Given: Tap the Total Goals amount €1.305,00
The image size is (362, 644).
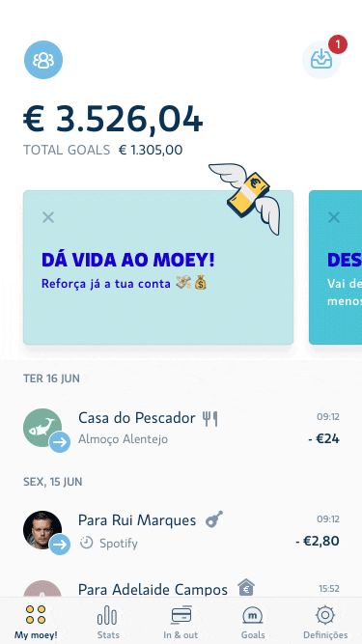Looking at the screenshot, I should pos(151,151).
